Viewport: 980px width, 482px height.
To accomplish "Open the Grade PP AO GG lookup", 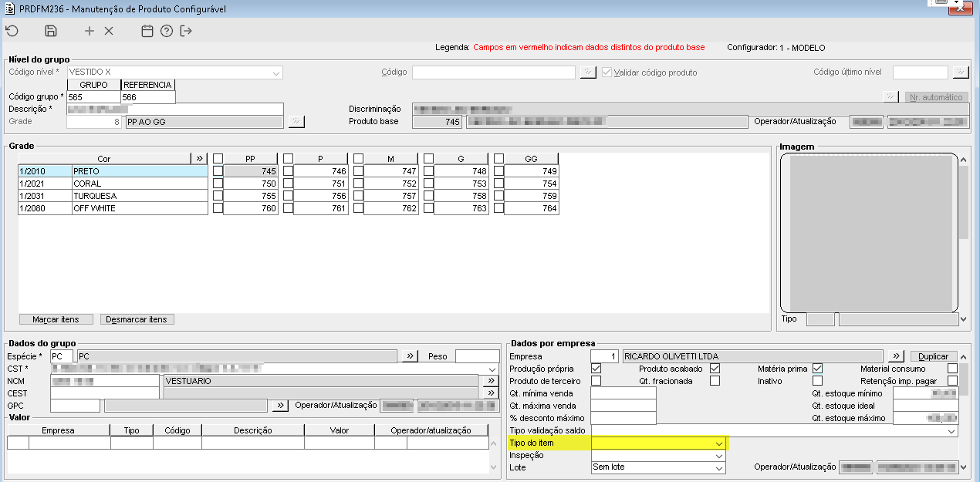I will point(296,122).
